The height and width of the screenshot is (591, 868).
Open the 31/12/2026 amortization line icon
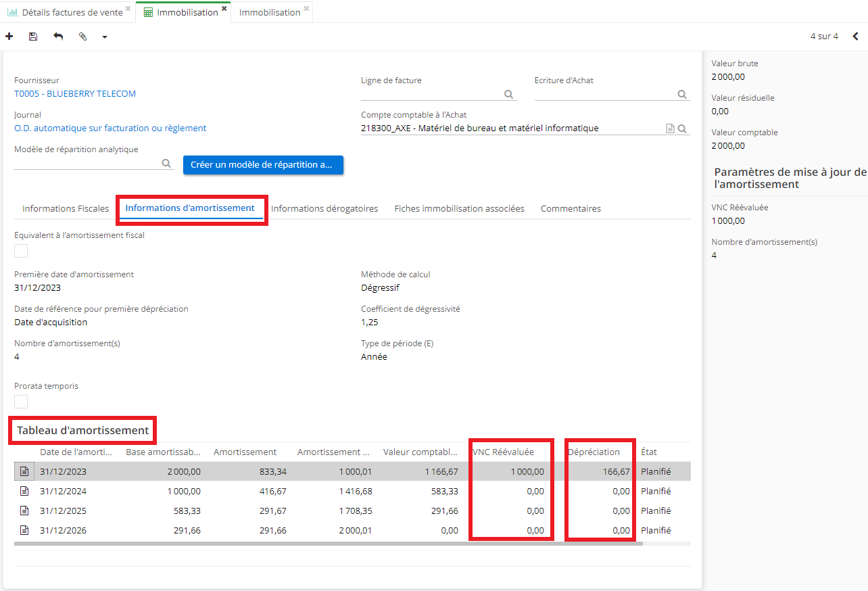tap(24, 531)
